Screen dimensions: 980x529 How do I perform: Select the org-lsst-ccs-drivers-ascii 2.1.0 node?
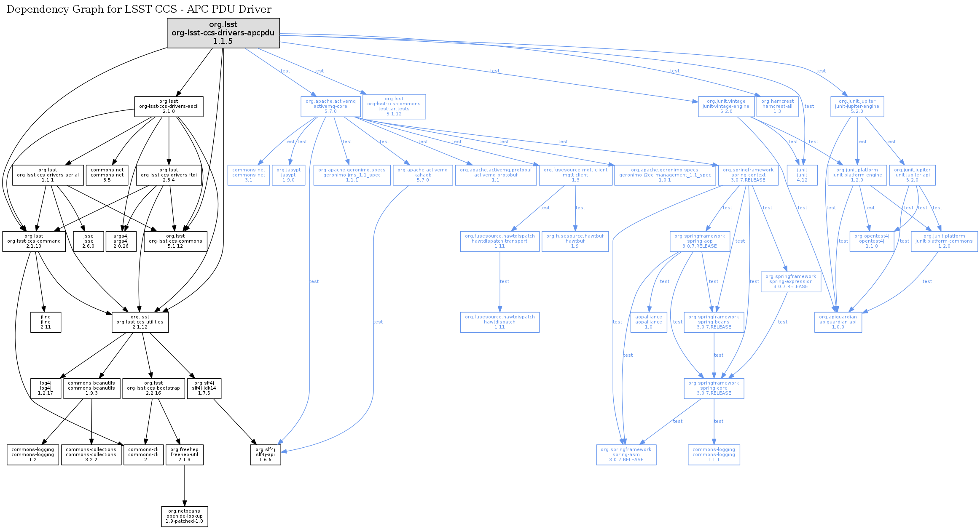169,107
